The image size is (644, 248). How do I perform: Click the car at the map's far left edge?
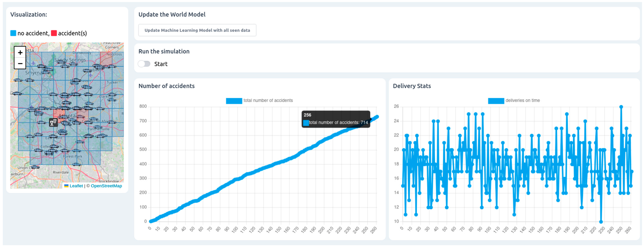(x=17, y=94)
